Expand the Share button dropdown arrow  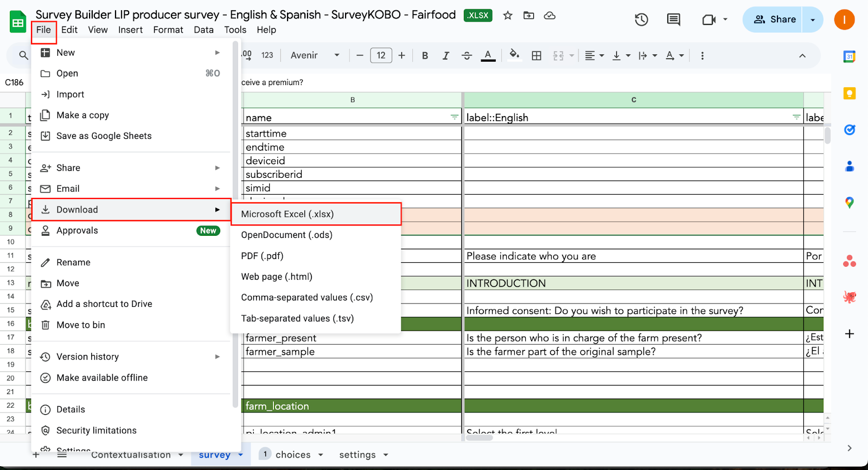(x=813, y=20)
